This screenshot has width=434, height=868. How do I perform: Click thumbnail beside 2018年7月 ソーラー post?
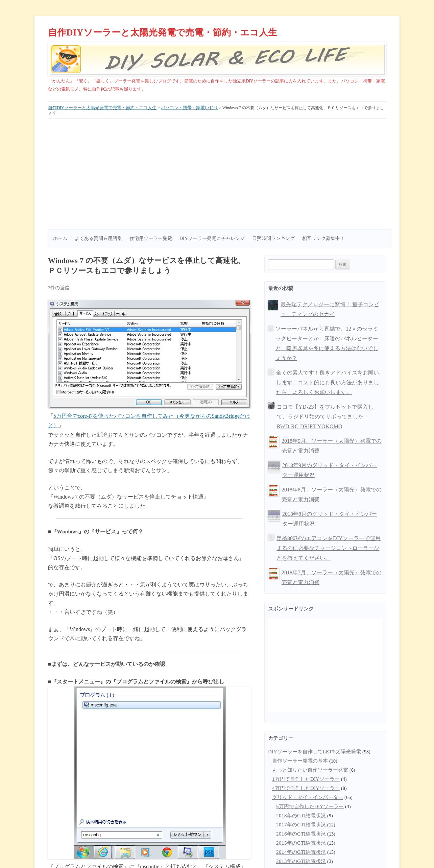point(273,573)
